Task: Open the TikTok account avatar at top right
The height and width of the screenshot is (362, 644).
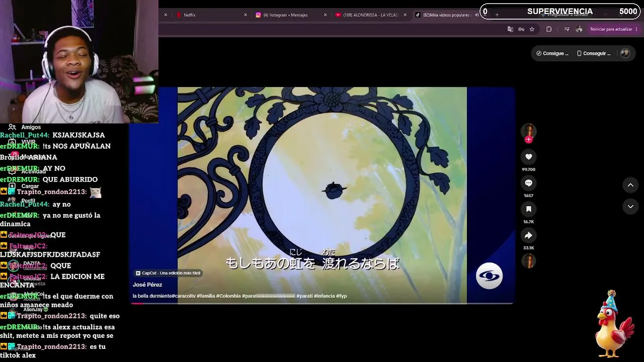Action: click(x=625, y=53)
